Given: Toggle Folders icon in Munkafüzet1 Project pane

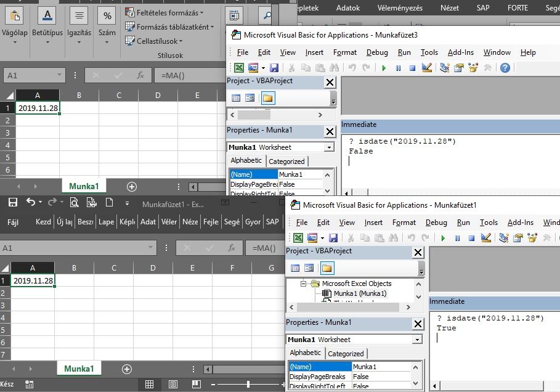Looking at the screenshot, I should (x=327, y=268).
